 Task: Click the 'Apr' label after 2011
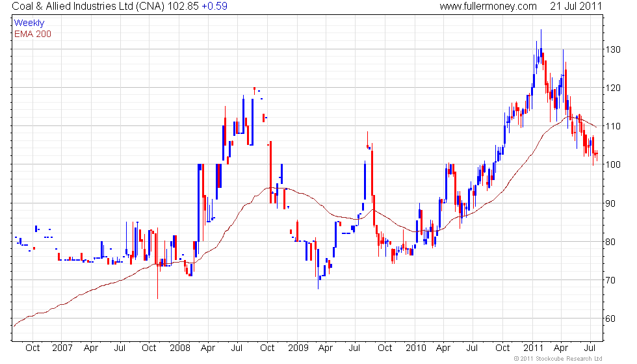coord(560,348)
